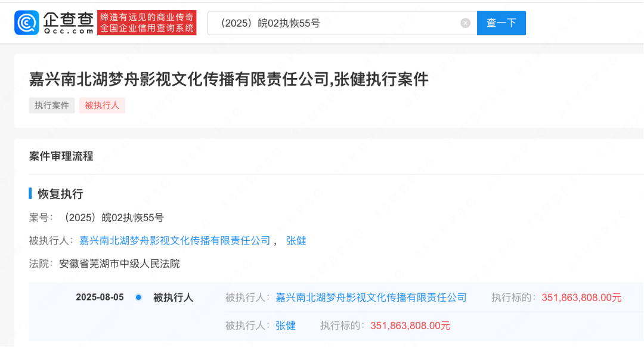The width and height of the screenshot is (644, 347).
Task: Click the 2025-08-05 timeline date
Action: tap(100, 298)
